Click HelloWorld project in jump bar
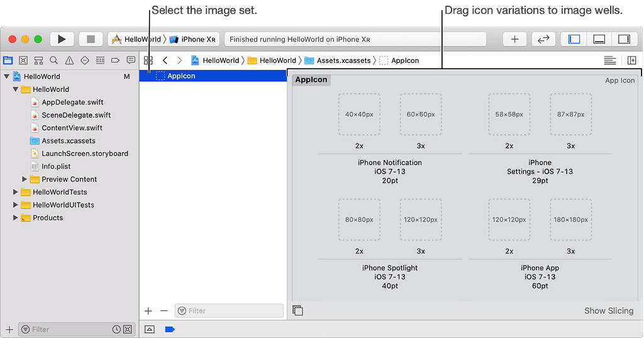Viewport: 644px width, 338px height. point(215,60)
